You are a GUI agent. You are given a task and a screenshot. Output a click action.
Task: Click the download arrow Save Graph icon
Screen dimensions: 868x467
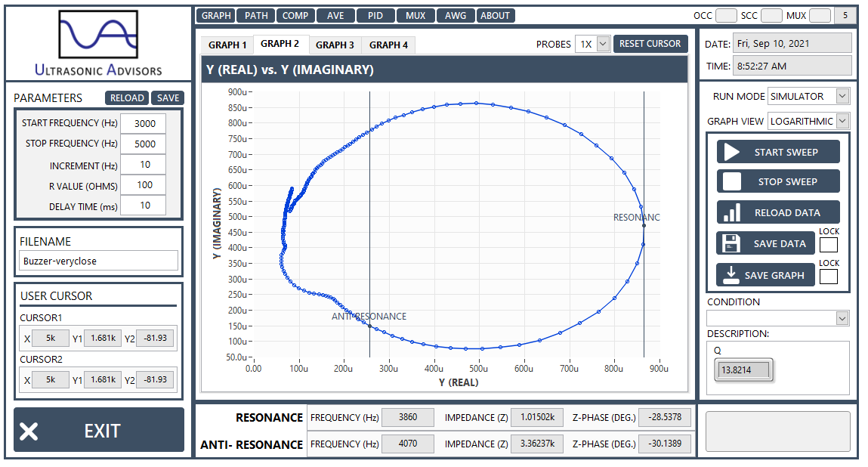click(731, 275)
